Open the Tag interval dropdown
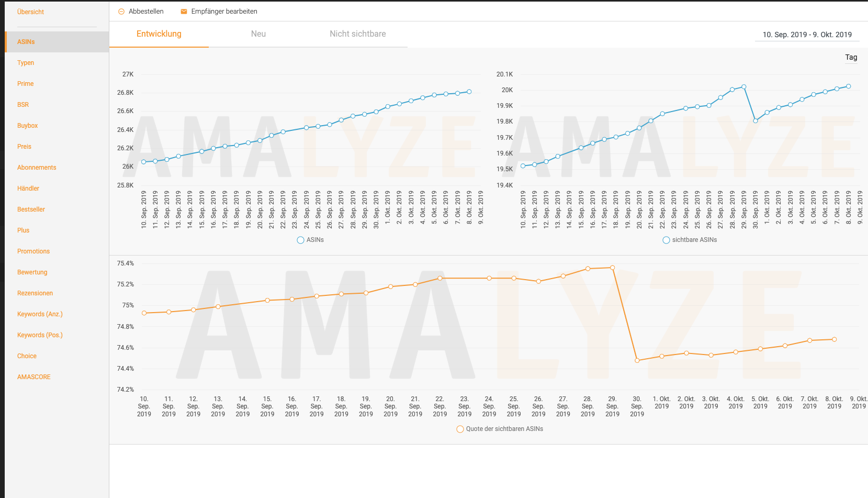 851,58
